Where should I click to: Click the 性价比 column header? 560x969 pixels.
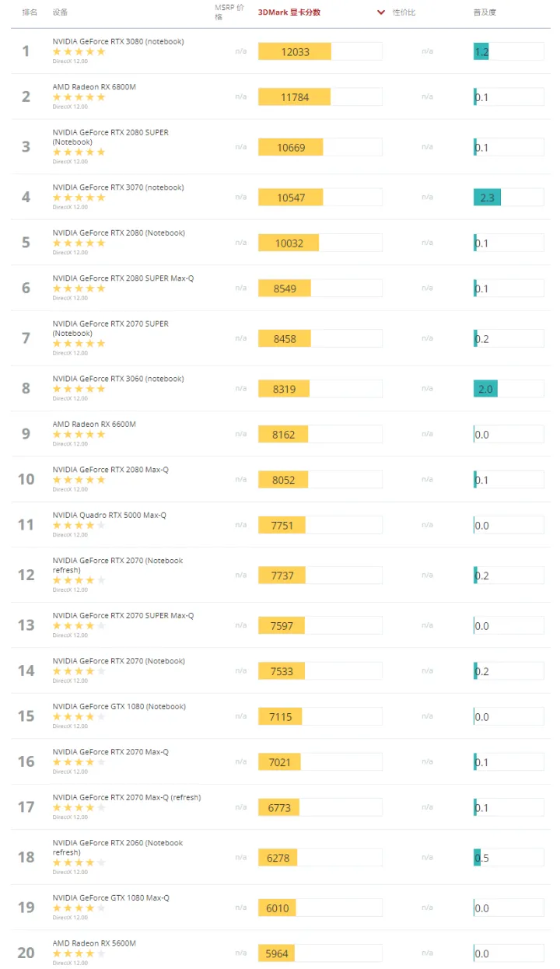click(x=404, y=12)
